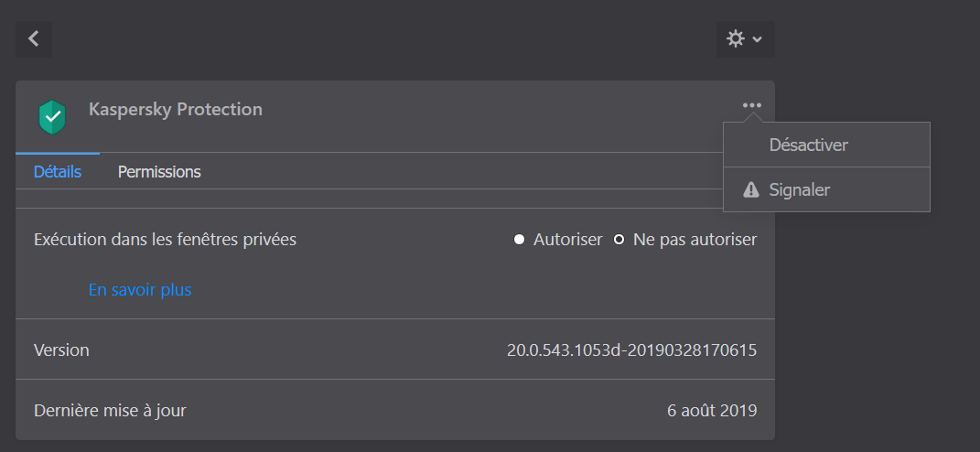The height and width of the screenshot is (452, 980).
Task: Click the Dernière mise à jour label
Action: 110,410
